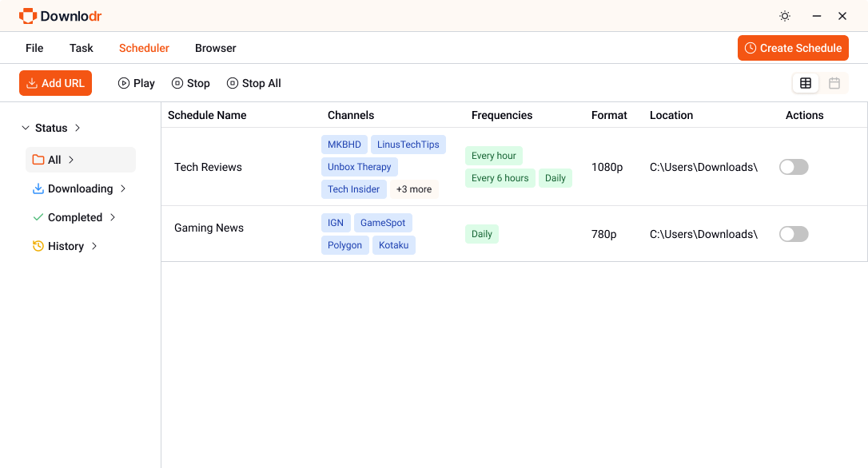The height and width of the screenshot is (468, 868).
Task: Toggle the light/dark theme sun icon
Action: click(x=784, y=16)
